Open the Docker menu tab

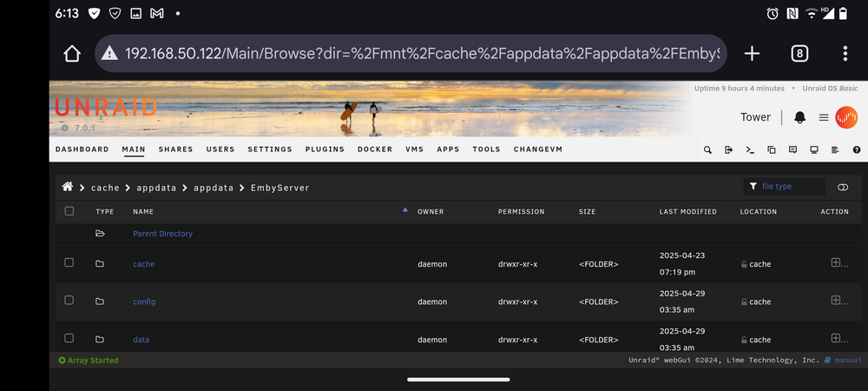(x=375, y=149)
